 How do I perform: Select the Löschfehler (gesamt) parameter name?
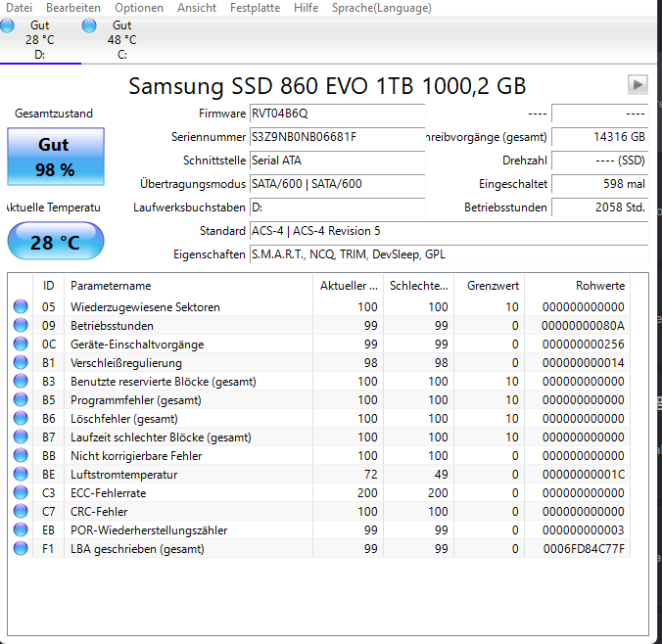[x=124, y=419]
